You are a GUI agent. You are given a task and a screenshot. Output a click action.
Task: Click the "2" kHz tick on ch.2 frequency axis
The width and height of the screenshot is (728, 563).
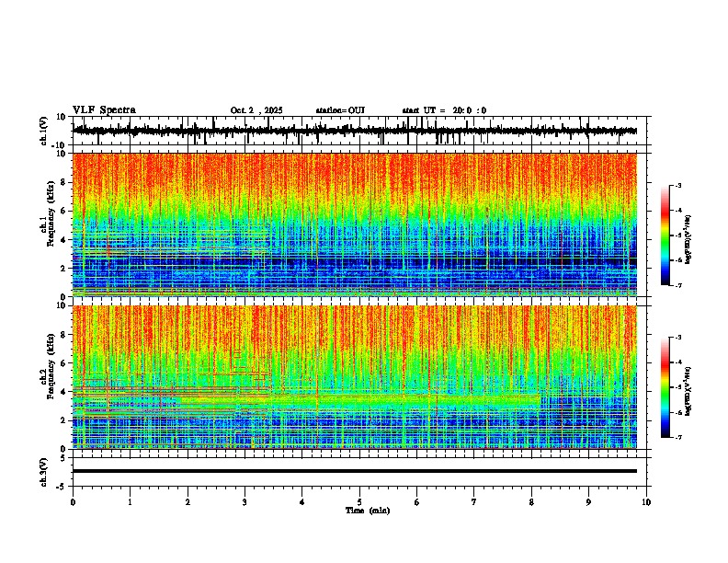tap(63, 420)
